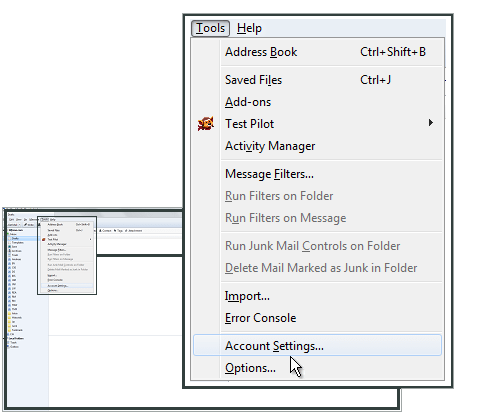Open the Tools menu
Screen dimensions: 500x413
(x=210, y=28)
